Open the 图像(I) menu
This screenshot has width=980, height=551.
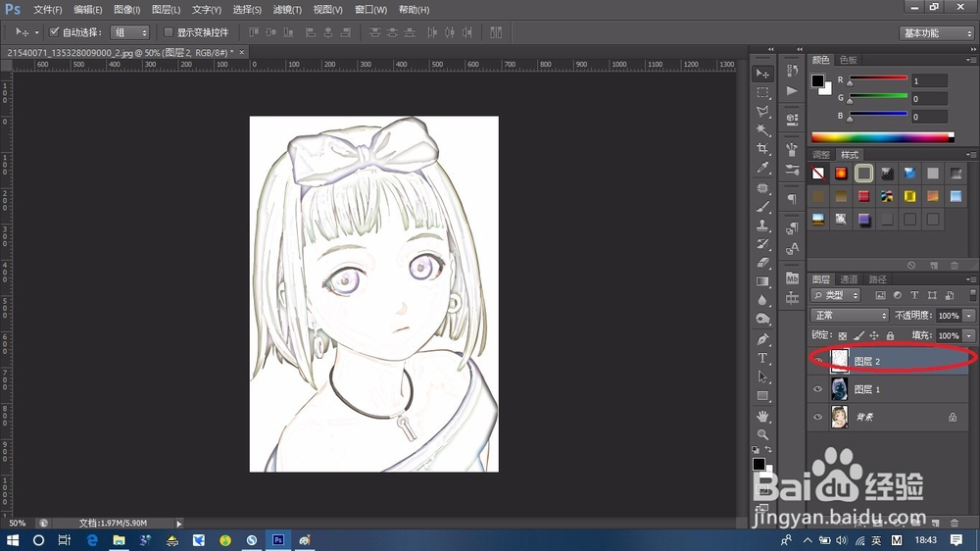(x=126, y=10)
